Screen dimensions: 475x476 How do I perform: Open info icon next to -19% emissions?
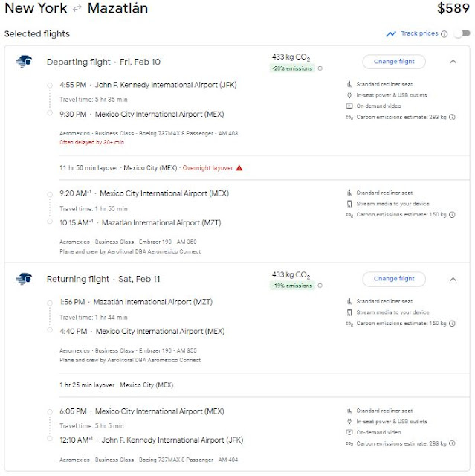[320, 286]
